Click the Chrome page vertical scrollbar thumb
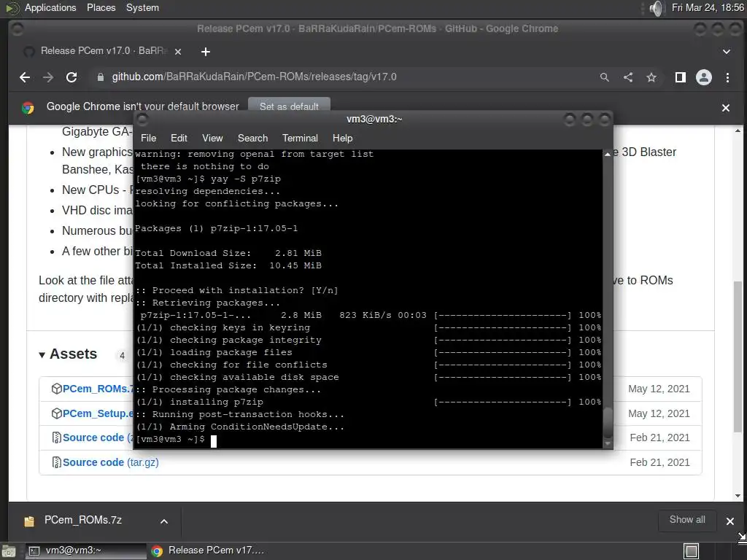 738,355
